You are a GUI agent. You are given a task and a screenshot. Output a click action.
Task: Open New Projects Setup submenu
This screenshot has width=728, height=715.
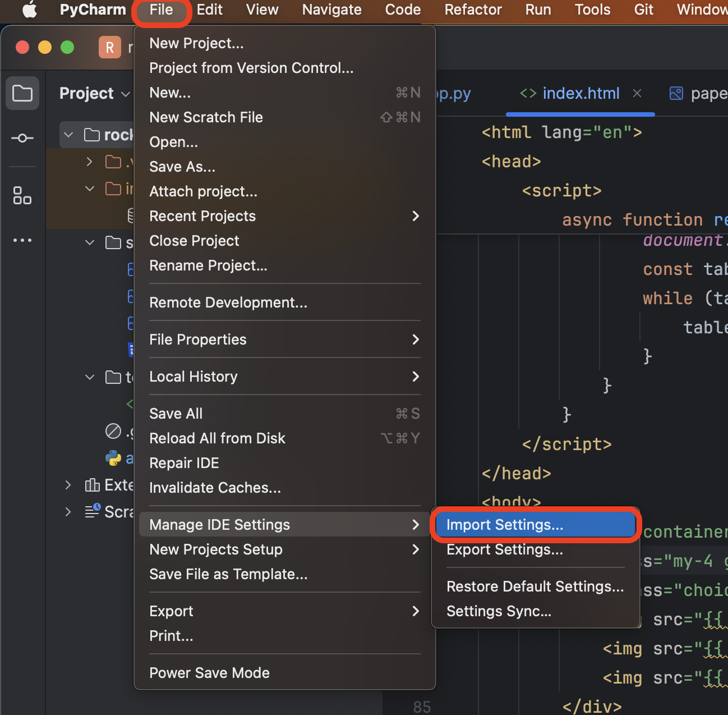(x=285, y=549)
